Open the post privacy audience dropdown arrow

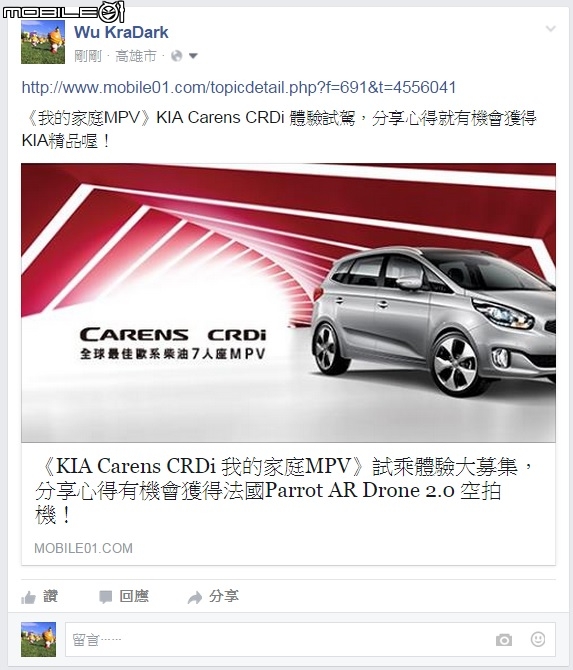point(193,56)
